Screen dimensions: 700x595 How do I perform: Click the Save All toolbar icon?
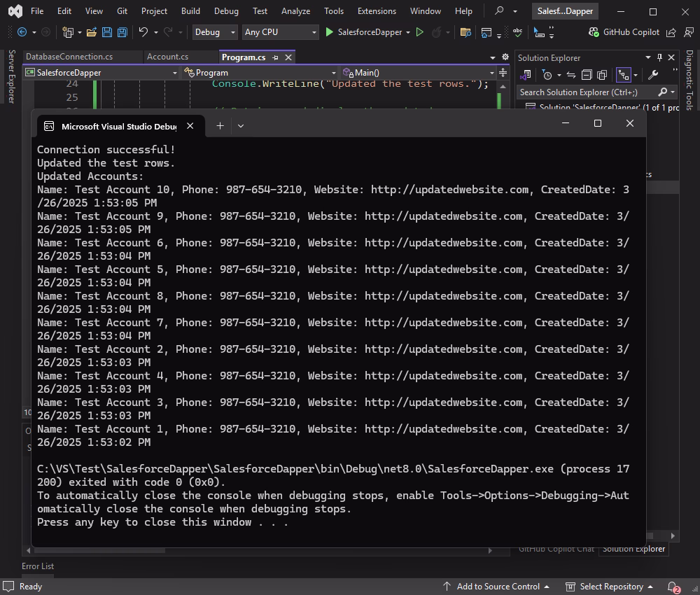click(122, 32)
